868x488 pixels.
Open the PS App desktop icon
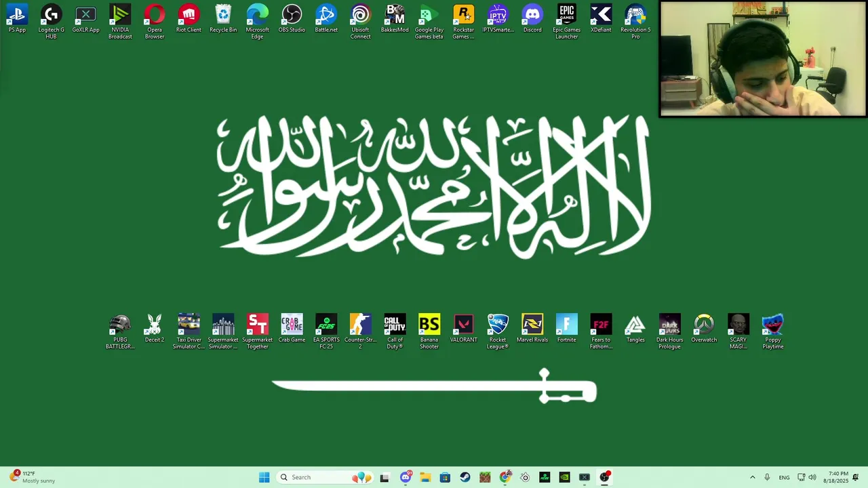[x=17, y=19]
